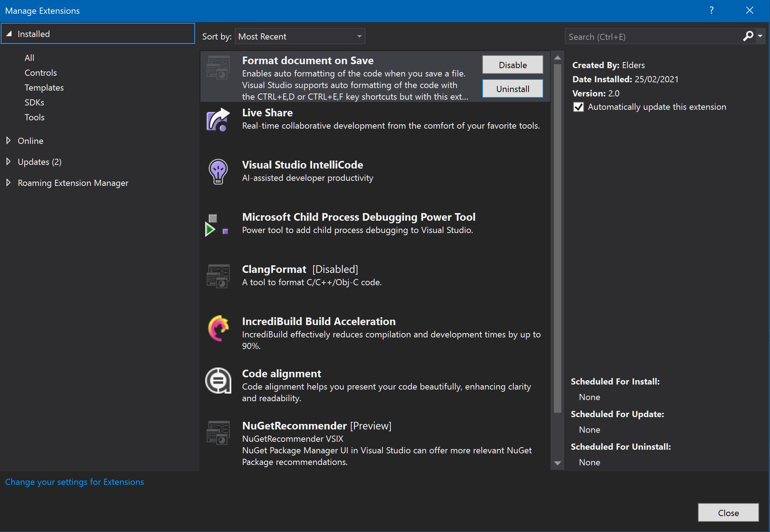The height and width of the screenshot is (532, 770).
Task: Click the NuGetRecommender extension icon
Action: click(218, 433)
